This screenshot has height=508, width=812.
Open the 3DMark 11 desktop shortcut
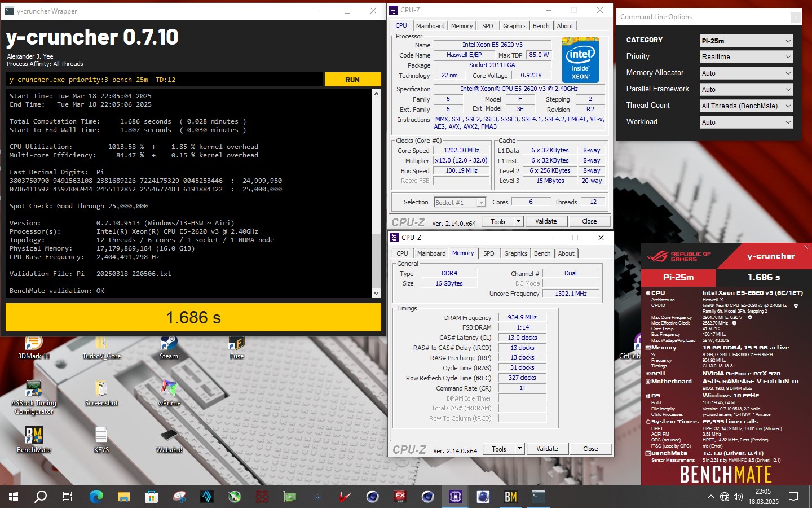coord(34,347)
